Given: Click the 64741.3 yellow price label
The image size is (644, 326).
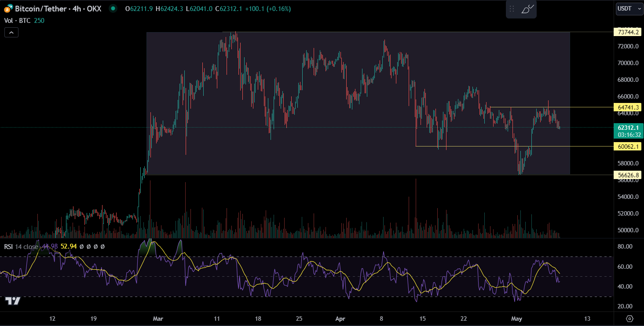Looking at the screenshot, I should tap(628, 107).
